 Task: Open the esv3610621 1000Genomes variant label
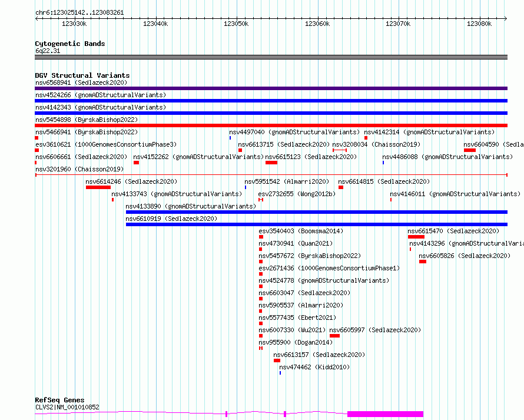tap(106, 144)
